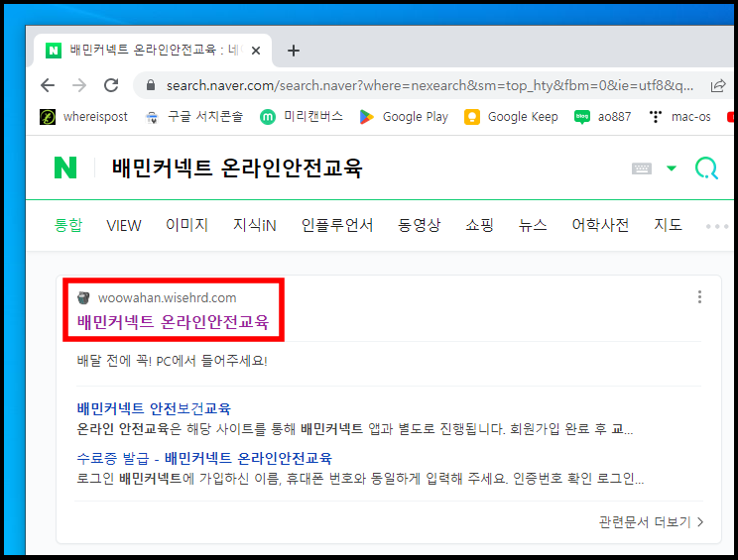Click the green magnifier search button
Viewport: 738px width, 560px height.
pos(706,168)
